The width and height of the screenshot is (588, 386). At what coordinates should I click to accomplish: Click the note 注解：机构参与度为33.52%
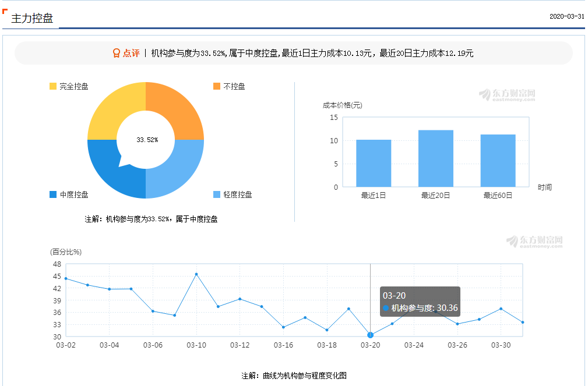click(x=151, y=219)
